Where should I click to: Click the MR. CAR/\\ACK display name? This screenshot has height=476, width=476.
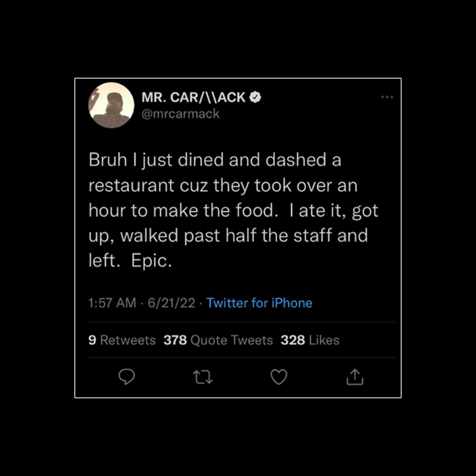coord(193,97)
